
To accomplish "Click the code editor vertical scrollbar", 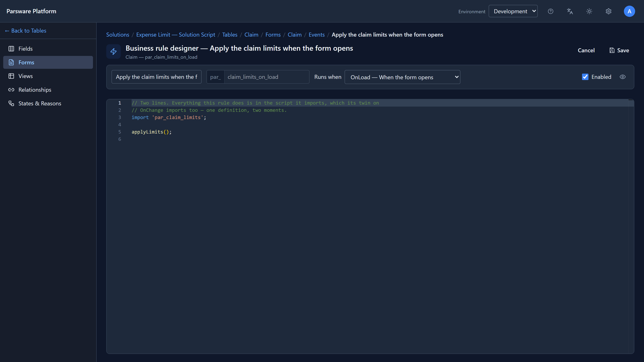I will pyautogui.click(x=631, y=226).
